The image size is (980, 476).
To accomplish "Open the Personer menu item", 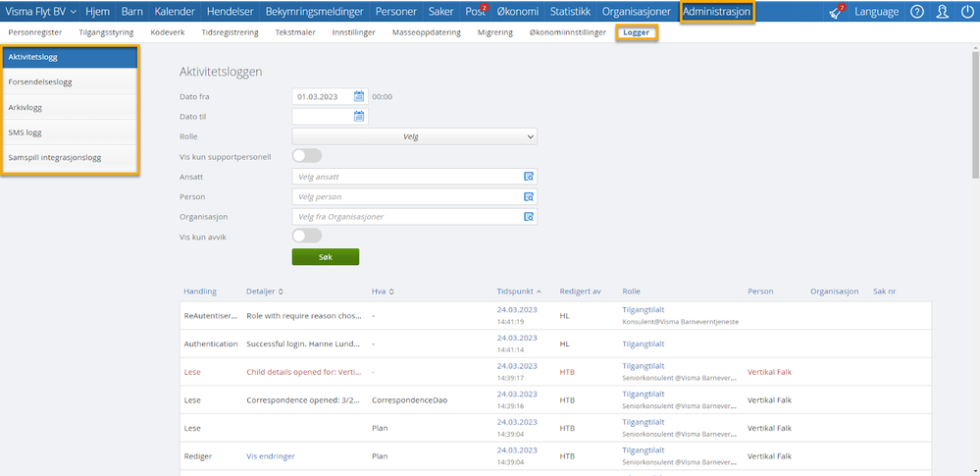I will (x=398, y=12).
